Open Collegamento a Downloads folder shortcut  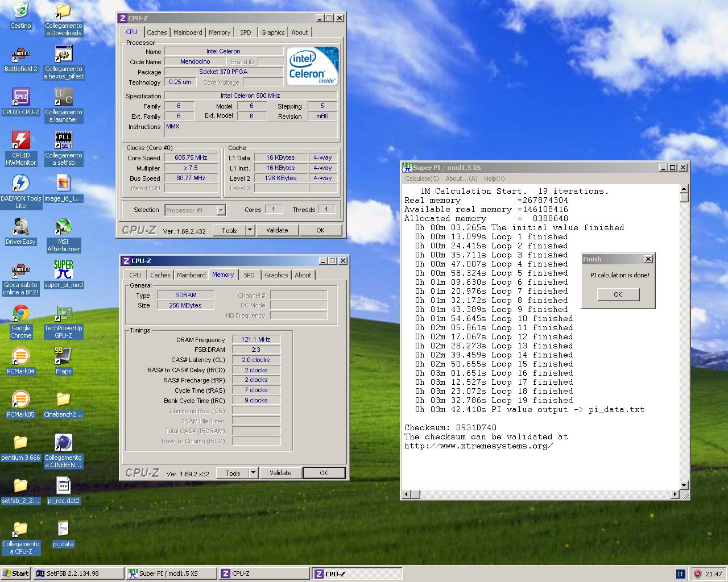click(64, 19)
